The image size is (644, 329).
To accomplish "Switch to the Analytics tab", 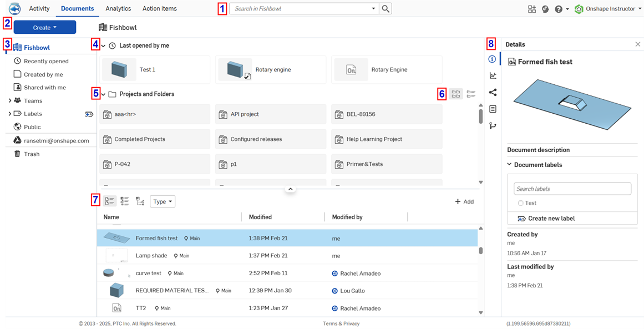I will 118,8.
